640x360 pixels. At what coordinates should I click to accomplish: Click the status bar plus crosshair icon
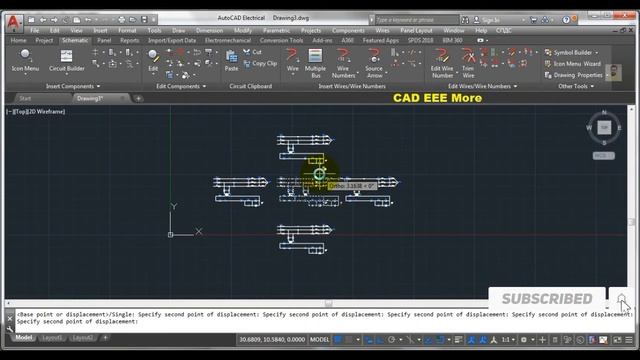542,340
